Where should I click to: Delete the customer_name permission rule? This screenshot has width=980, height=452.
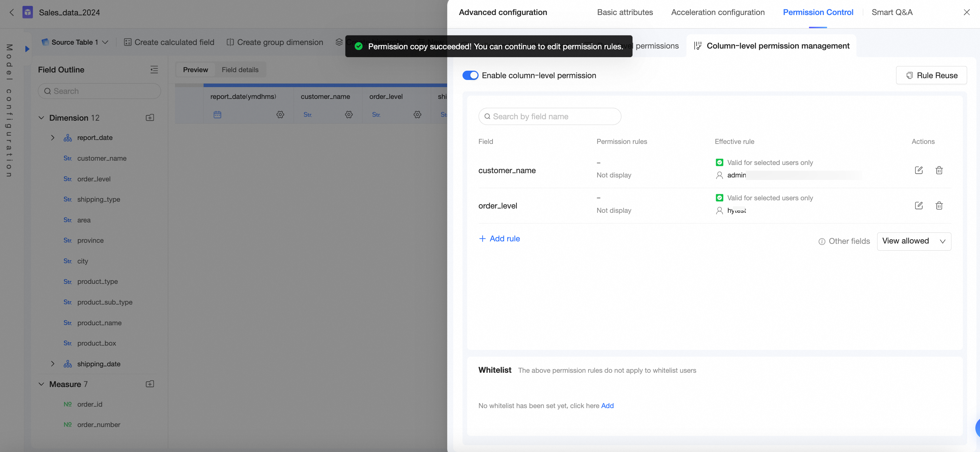click(939, 170)
